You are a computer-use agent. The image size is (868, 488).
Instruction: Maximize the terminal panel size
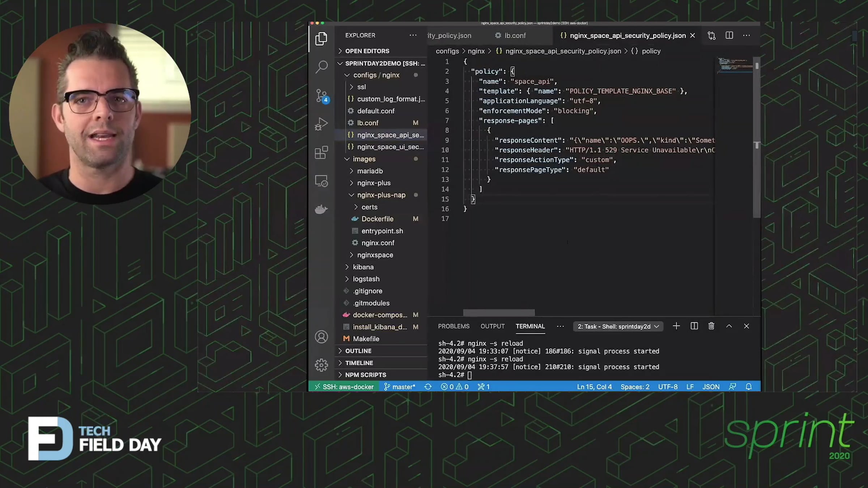pyautogui.click(x=729, y=326)
